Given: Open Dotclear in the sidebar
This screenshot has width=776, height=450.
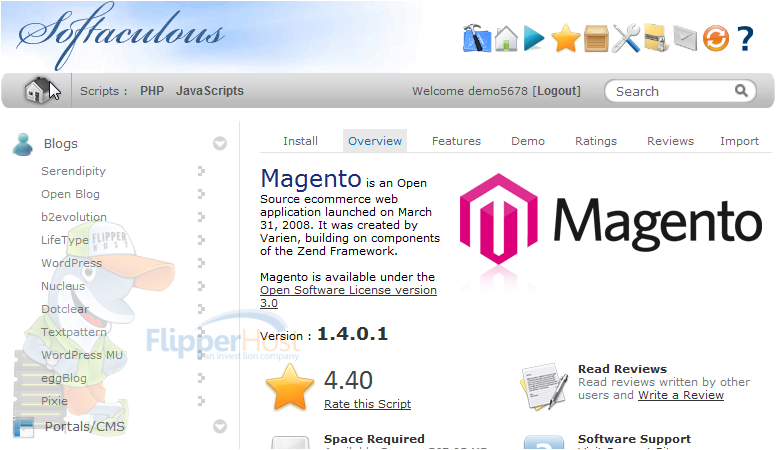Looking at the screenshot, I should tap(65, 309).
